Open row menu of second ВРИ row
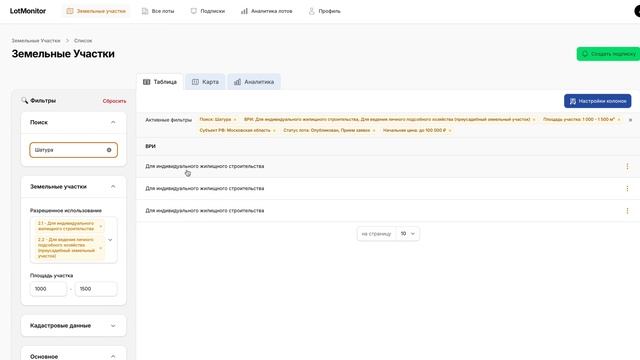The image size is (640, 360). (x=627, y=189)
